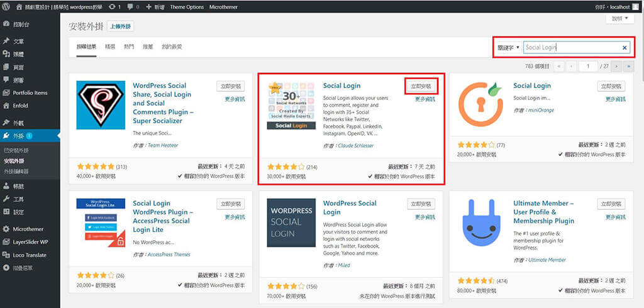Image resolution: width=644 pixels, height=308 pixels.
Task: Click the Ultimate Member plug thumbnail
Action: (x=481, y=223)
